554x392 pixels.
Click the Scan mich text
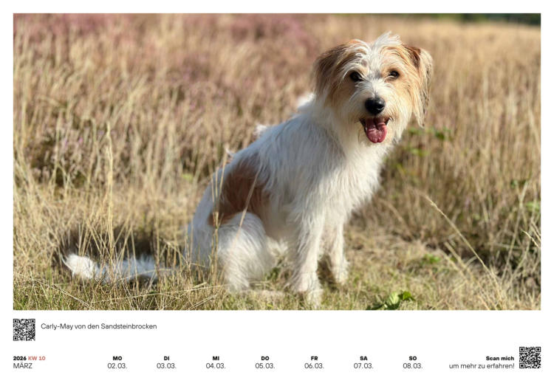tap(500, 358)
